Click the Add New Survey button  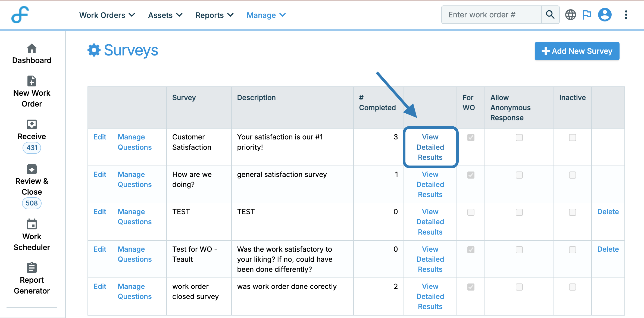(x=577, y=51)
